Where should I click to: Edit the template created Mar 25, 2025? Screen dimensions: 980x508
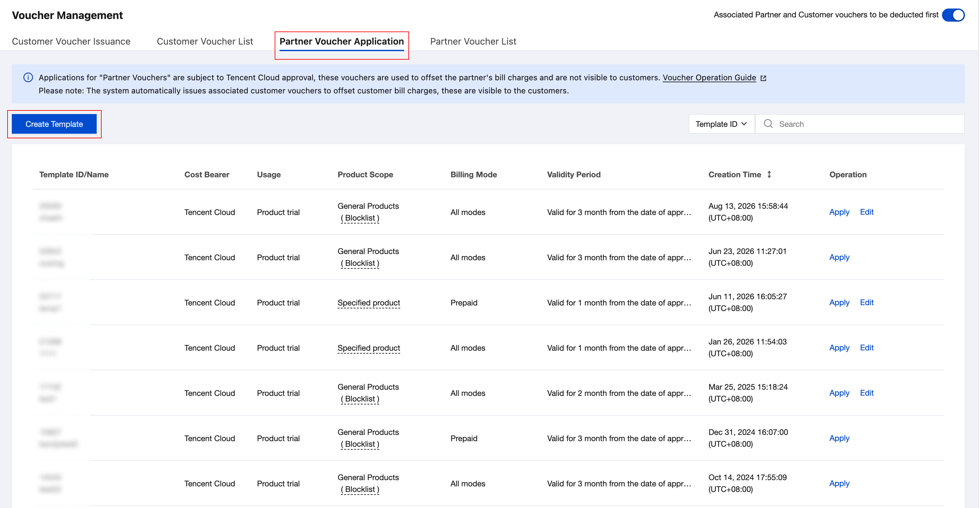click(x=867, y=393)
